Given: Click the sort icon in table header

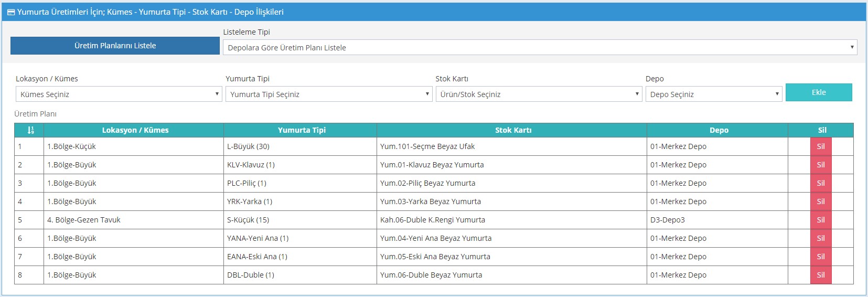Looking at the screenshot, I should (x=30, y=130).
